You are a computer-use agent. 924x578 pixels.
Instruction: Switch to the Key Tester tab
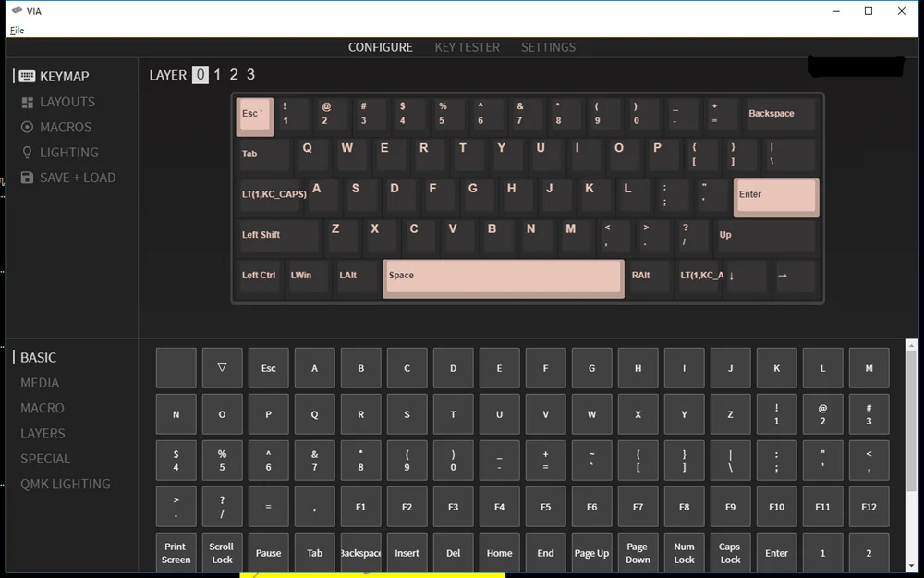click(x=467, y=47)
